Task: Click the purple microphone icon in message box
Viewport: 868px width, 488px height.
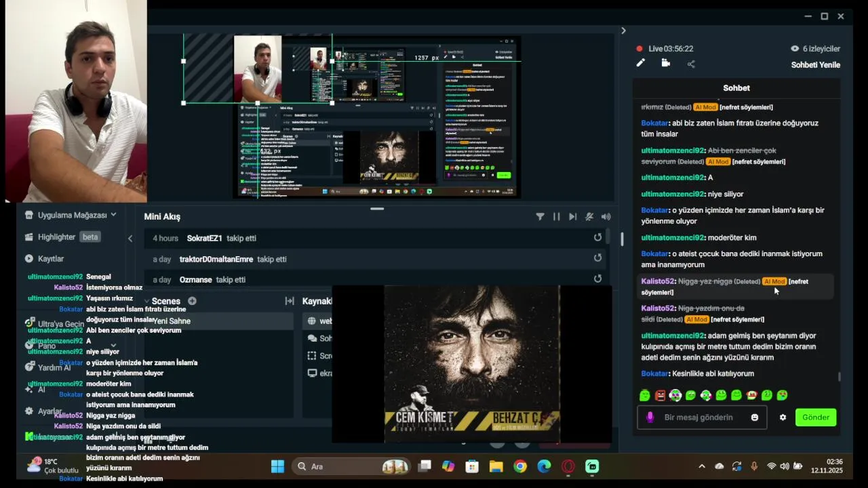Action: (650, 418)
